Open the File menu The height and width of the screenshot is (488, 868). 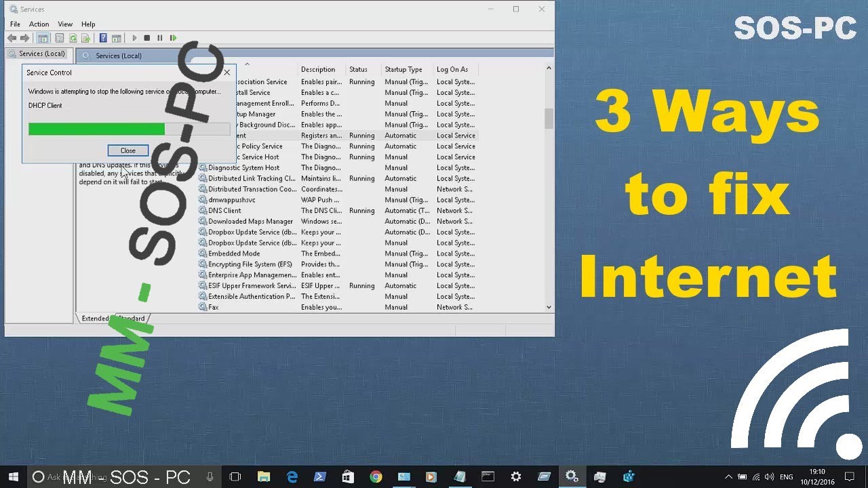click(15, 24)
